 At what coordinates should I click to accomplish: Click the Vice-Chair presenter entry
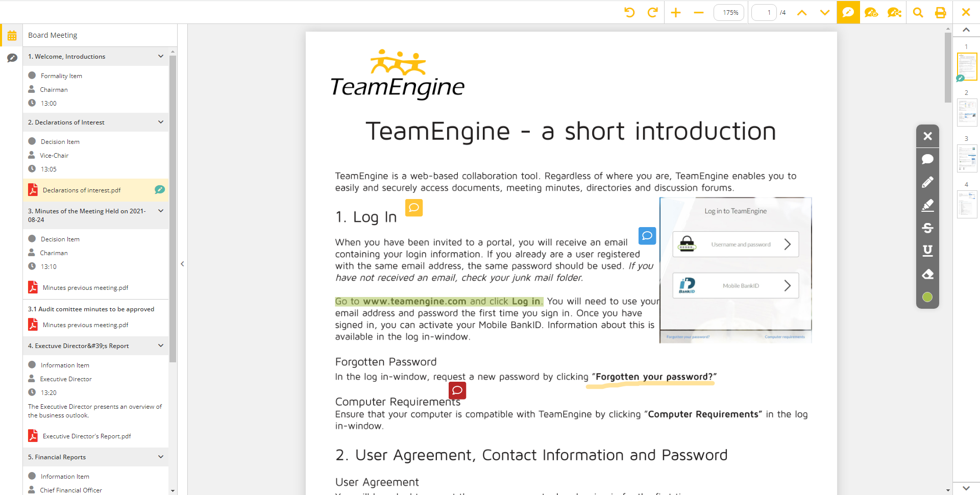click(x=54, y=155)
